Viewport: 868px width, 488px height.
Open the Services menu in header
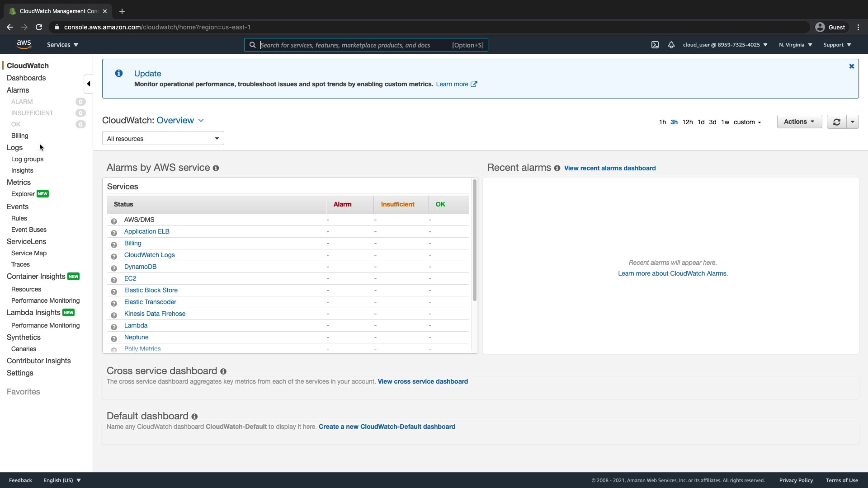click(x=62, y=45)
